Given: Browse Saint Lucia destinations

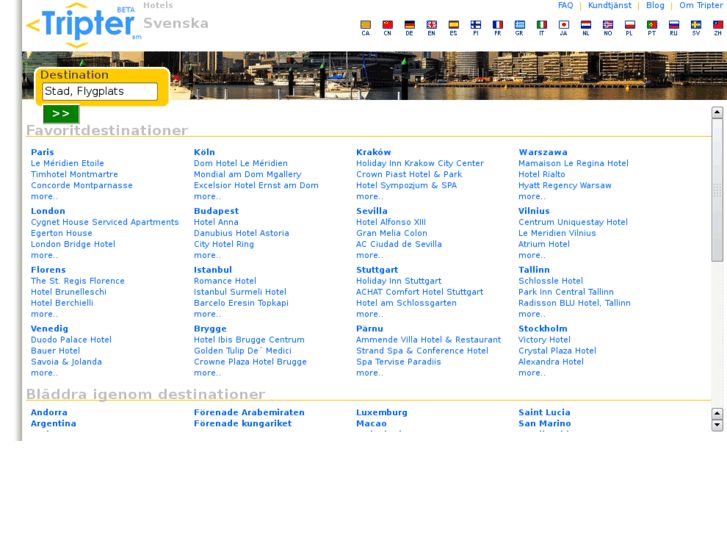Looking at the screenshot, I should pos(544,413).
